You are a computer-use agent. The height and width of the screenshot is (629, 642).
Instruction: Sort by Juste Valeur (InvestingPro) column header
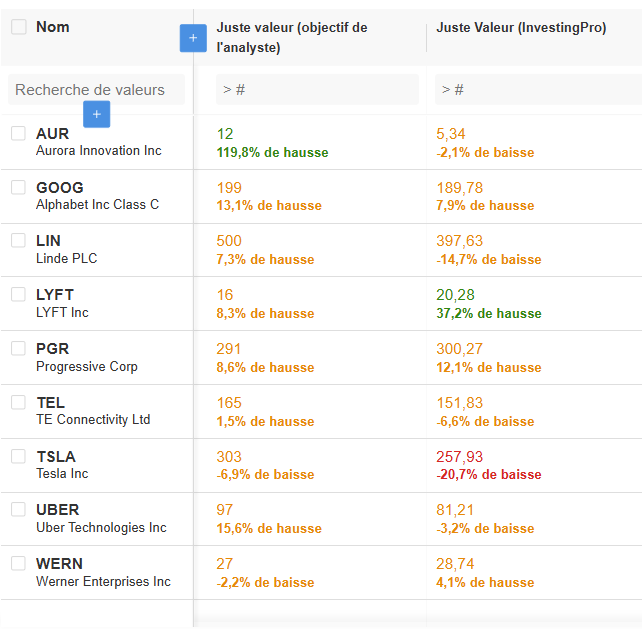(x=521, y=28)
